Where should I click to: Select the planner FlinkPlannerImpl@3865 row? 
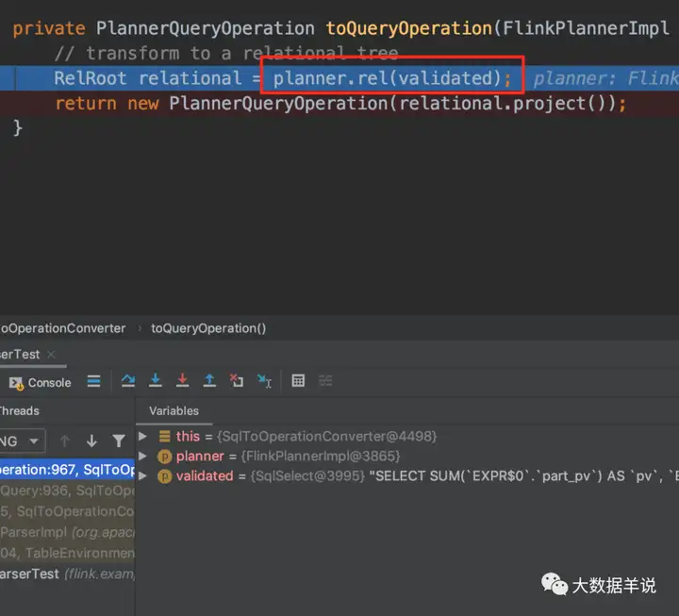[x=407, y=457]
